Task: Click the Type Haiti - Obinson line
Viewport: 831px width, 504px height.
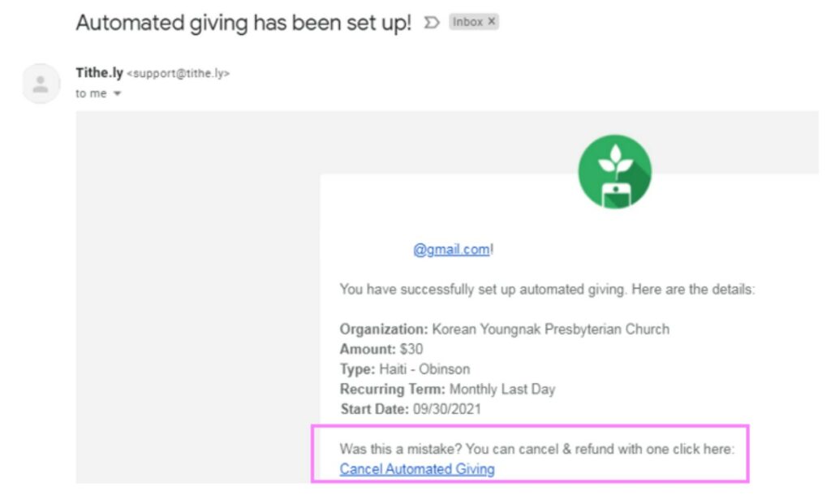Action: (405, 369)
